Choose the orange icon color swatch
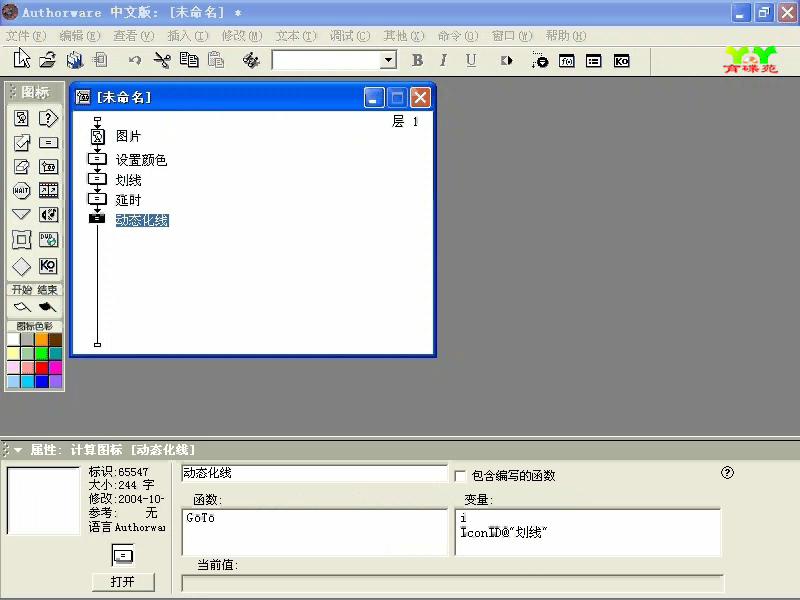 42,339
